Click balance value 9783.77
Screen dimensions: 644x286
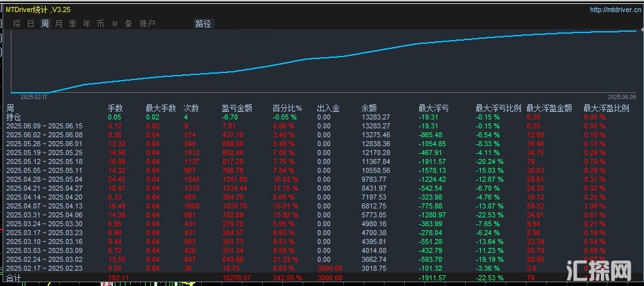pos(374,179)
